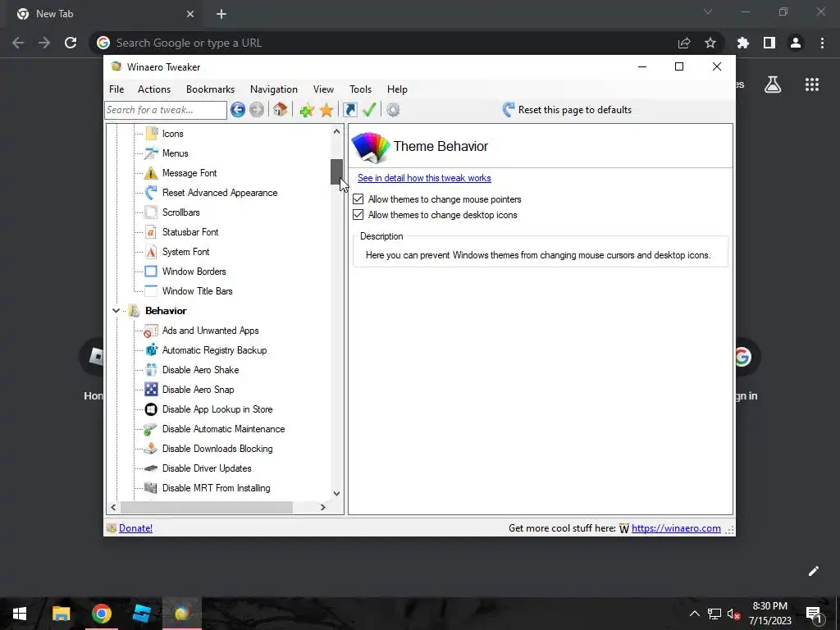This screenshot has height=630, width=840.
Task: Click the Disable Driver Updates icon
Action: [152, 468]
